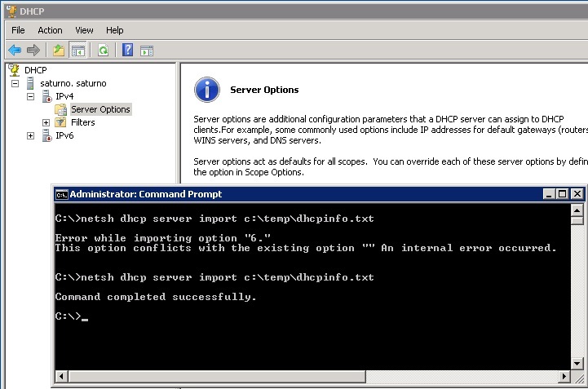Open Help via blue question mark icon

tap(127, 50)
